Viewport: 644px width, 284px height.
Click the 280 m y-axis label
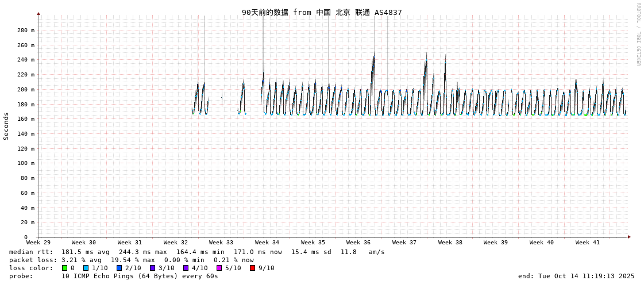pos(25,30)
